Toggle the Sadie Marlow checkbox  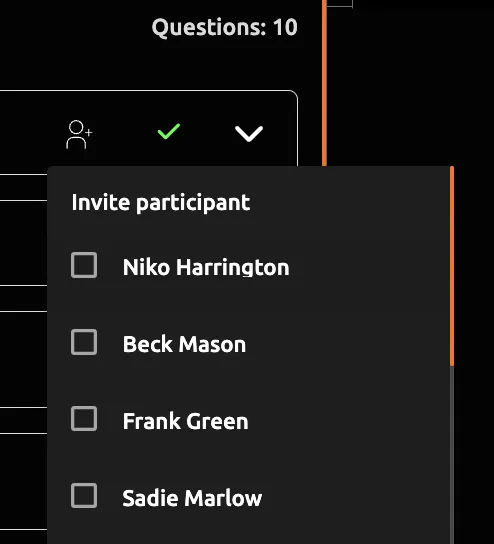pos(84,495)
